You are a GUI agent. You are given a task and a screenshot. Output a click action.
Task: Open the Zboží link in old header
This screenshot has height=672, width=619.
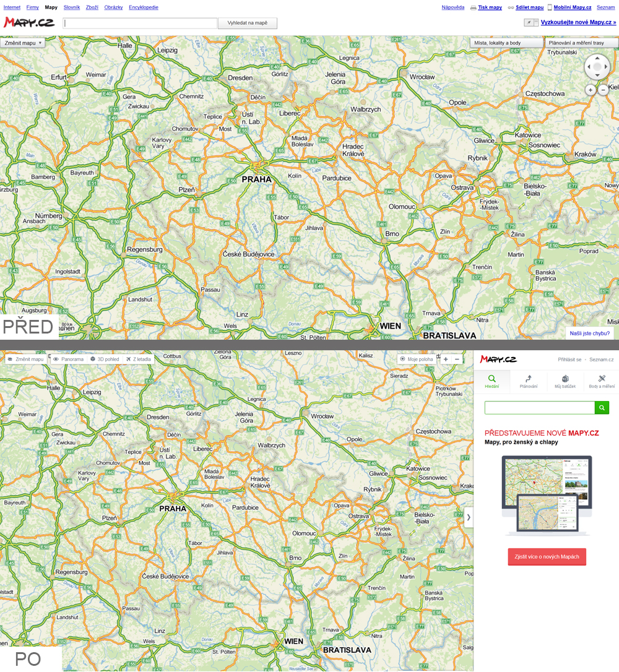click(92, 7)
